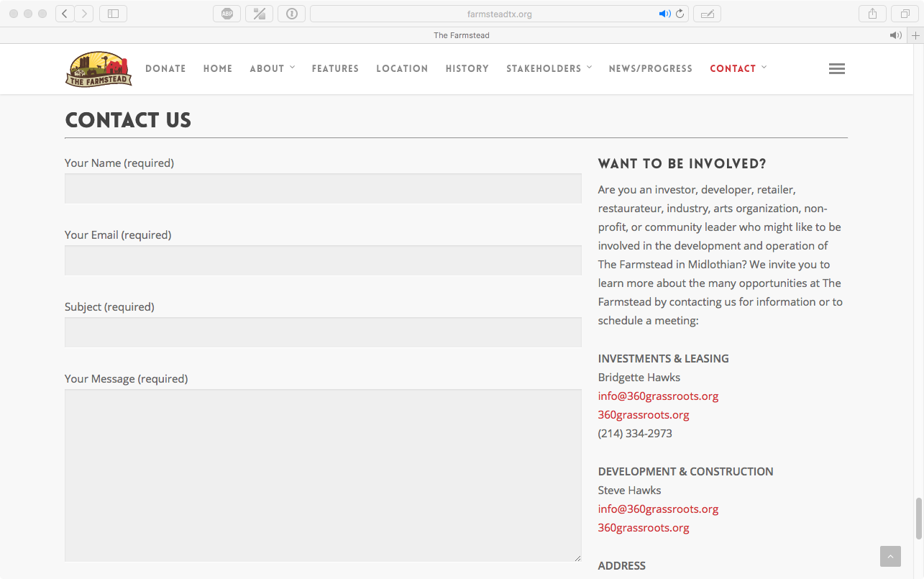Click the farmsteadtx.org address bar
Screen dimensions: 924x579
[x=499, y=14]
